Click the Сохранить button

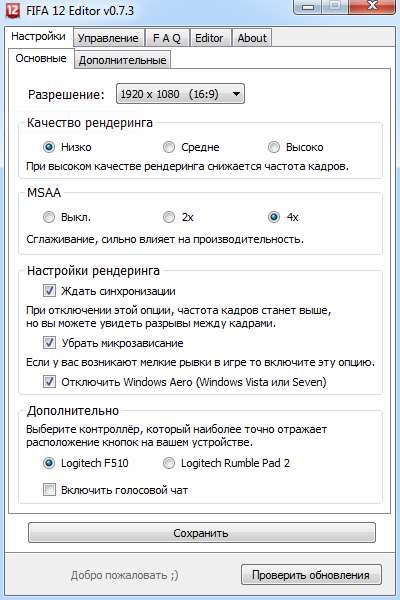click(201, 533)
